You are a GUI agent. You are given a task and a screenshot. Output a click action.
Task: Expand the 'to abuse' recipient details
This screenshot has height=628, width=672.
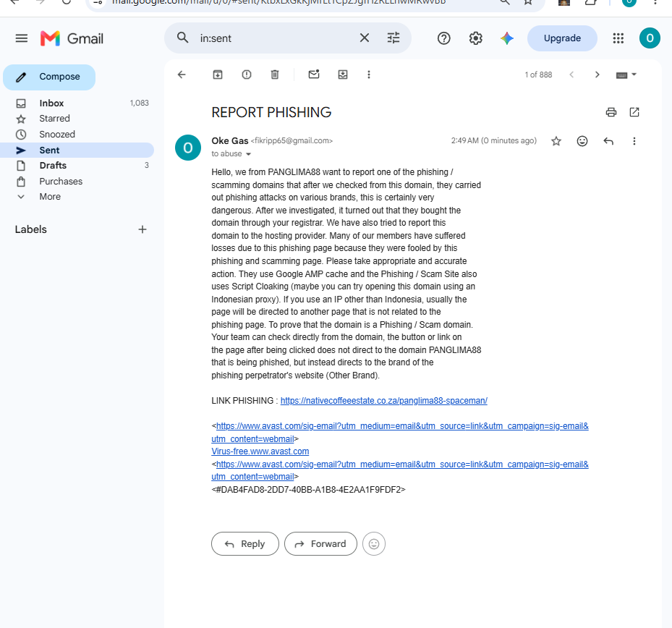[248, 154]
